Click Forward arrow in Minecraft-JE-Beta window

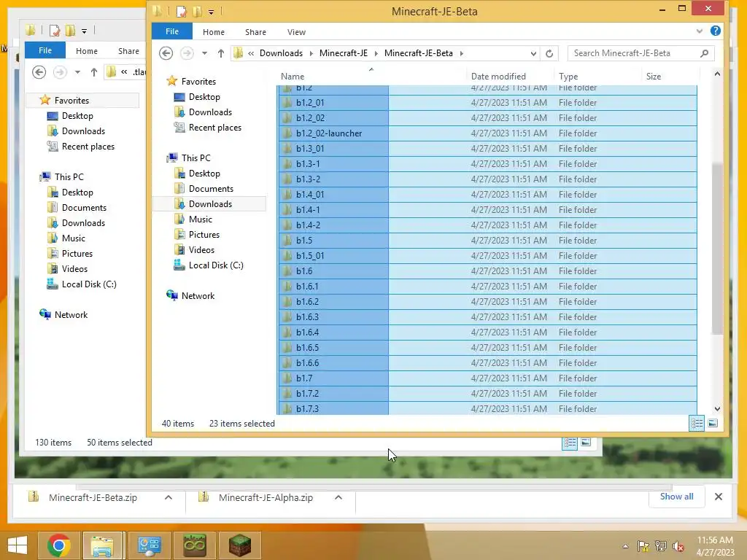click(x=187, y=53)
